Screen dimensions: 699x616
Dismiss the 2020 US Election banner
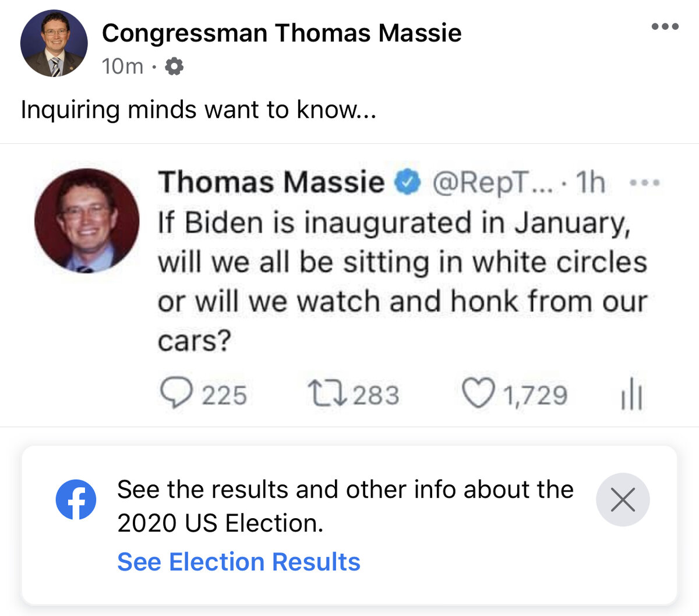pos(623,500)
